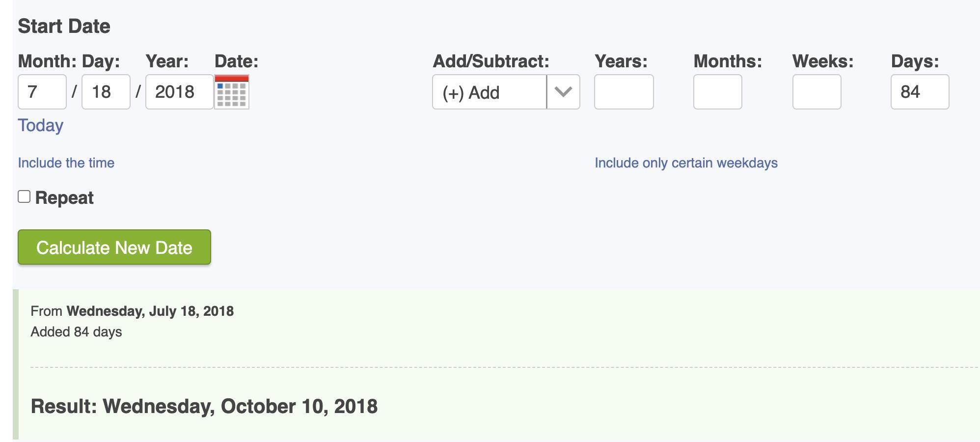Open the (+) Add dropdown
980x442 pixels.
pos(506,92)
